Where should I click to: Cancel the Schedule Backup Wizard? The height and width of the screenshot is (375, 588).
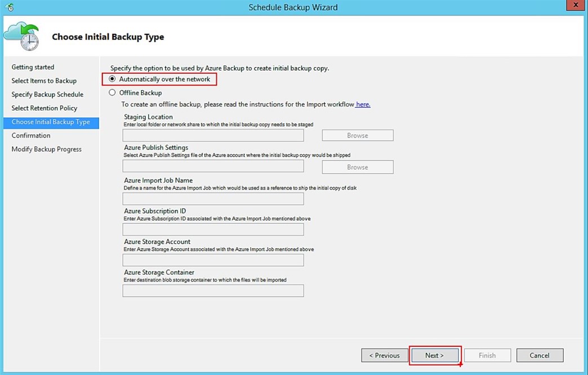click(x=540, y=355)
